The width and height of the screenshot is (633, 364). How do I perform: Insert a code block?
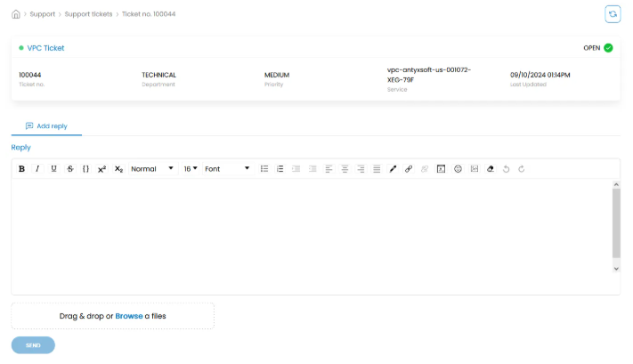[x=85, y=169]
